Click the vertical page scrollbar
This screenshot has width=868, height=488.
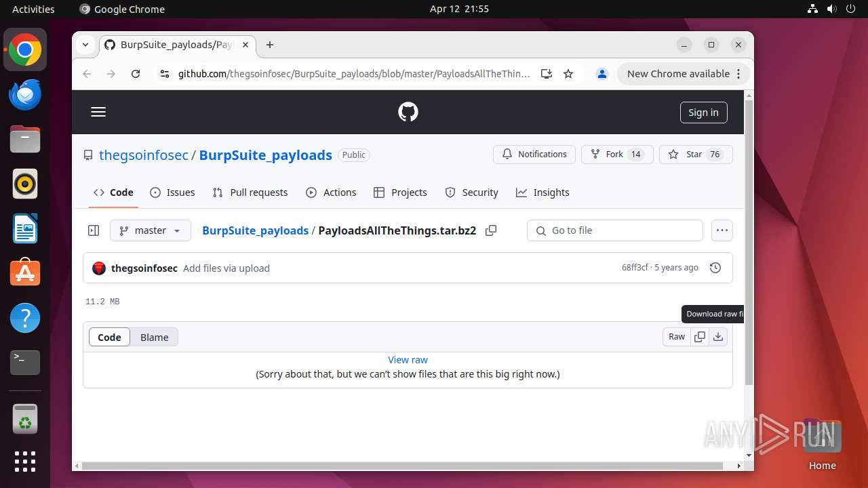(749, 243)
